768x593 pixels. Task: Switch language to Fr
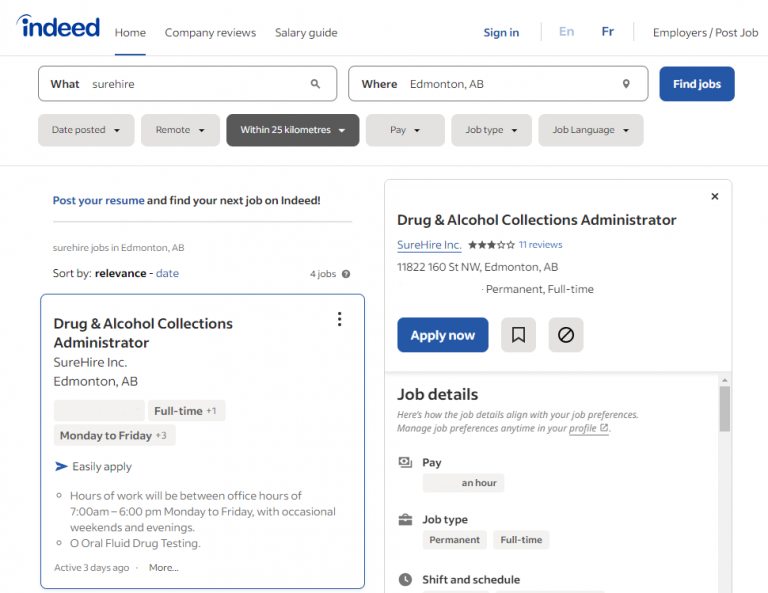(607, 32)
